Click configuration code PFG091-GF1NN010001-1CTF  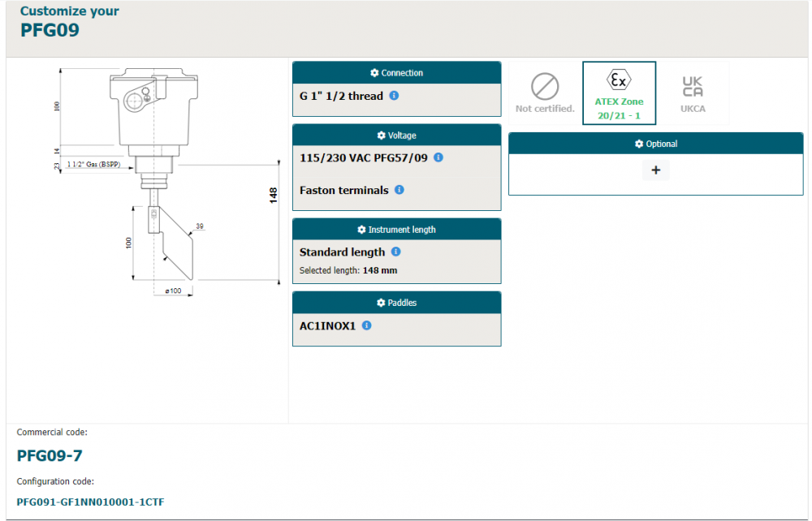pyautogui.click(x=90, y=502)
